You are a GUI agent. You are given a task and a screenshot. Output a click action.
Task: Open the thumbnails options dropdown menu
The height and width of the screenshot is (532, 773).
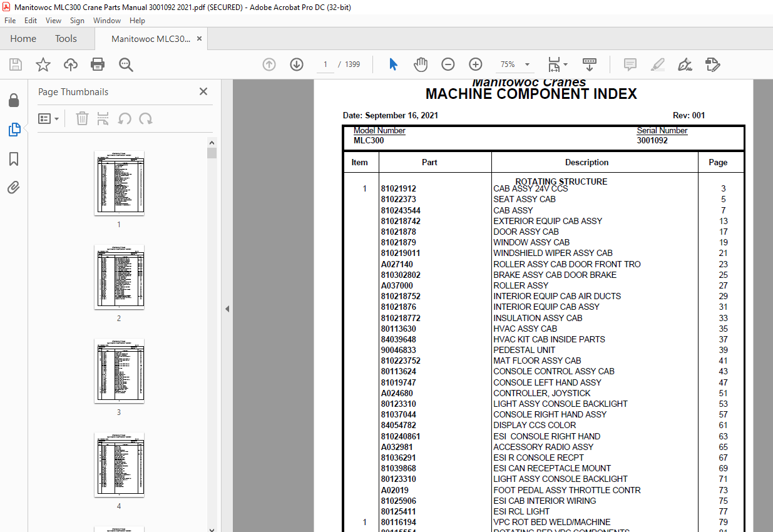[x=49, y=118]
